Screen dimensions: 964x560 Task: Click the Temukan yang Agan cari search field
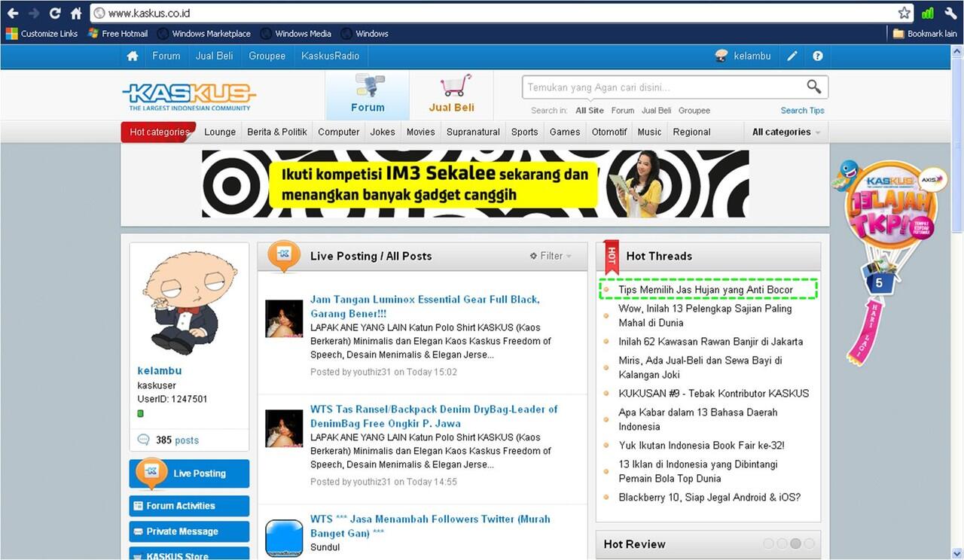(x=664, y=87)
